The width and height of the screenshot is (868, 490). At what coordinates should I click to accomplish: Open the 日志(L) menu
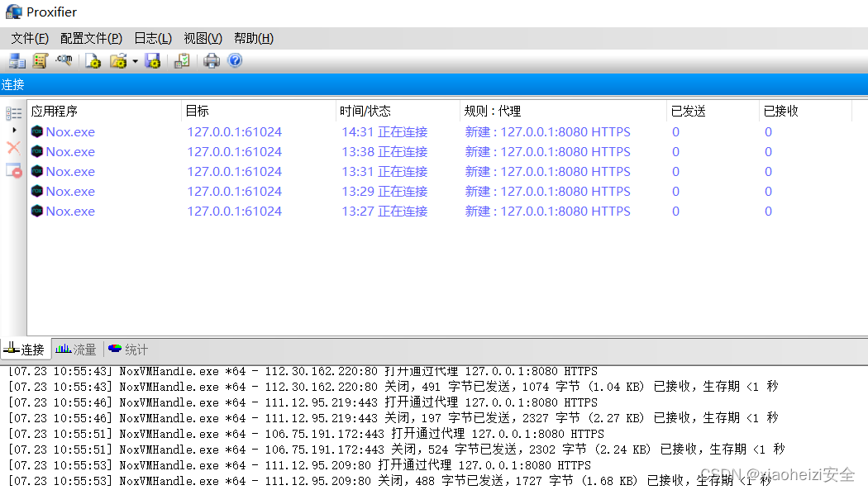pyautogui.click(x=153, y=38)
